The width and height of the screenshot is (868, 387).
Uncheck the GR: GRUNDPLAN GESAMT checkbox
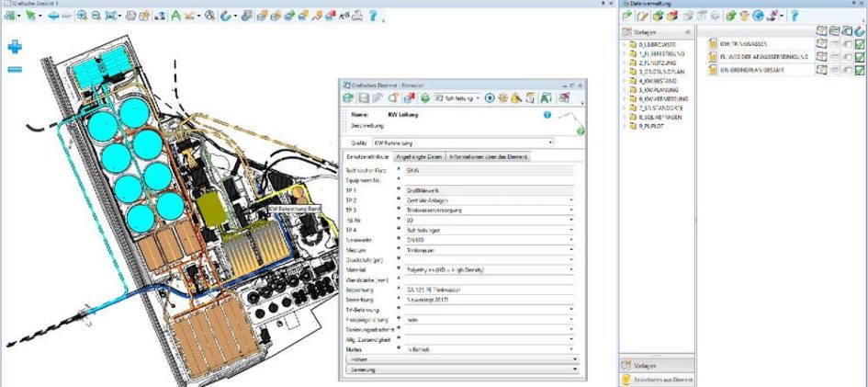click(860, 70)
